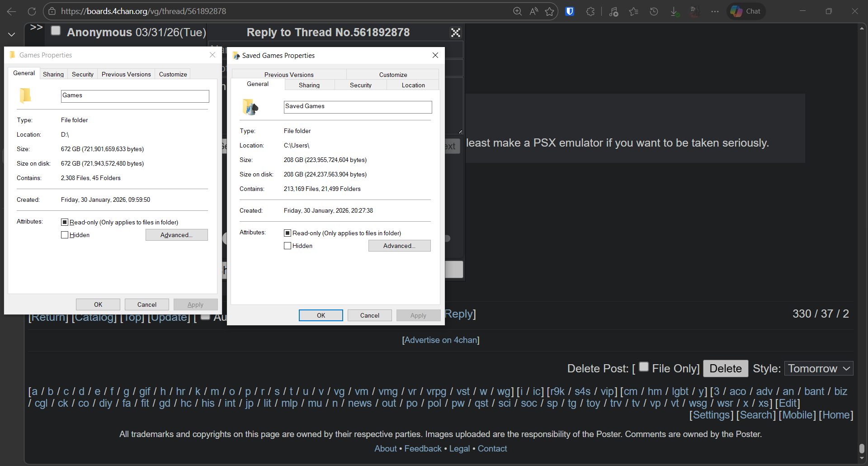
Task: Click Cancel in Games Properties
Action: (147, 304)
